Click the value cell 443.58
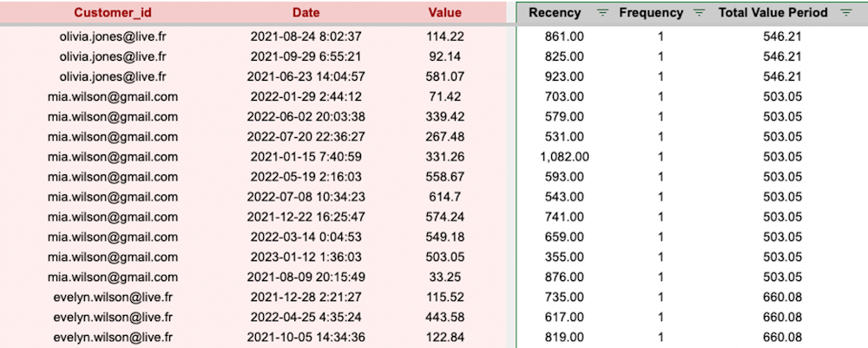Screen dimensions: 868x348 [x=444, y=317]
